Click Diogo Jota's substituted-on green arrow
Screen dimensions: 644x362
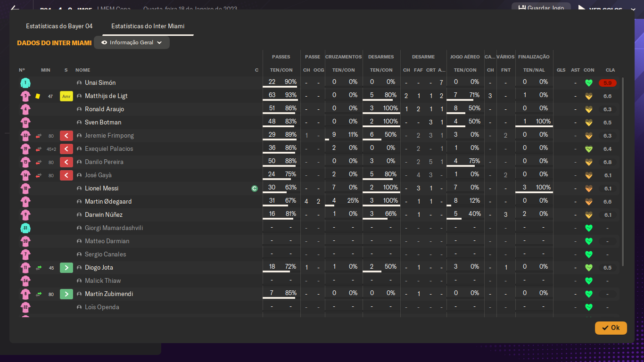[x=66, y=268]
